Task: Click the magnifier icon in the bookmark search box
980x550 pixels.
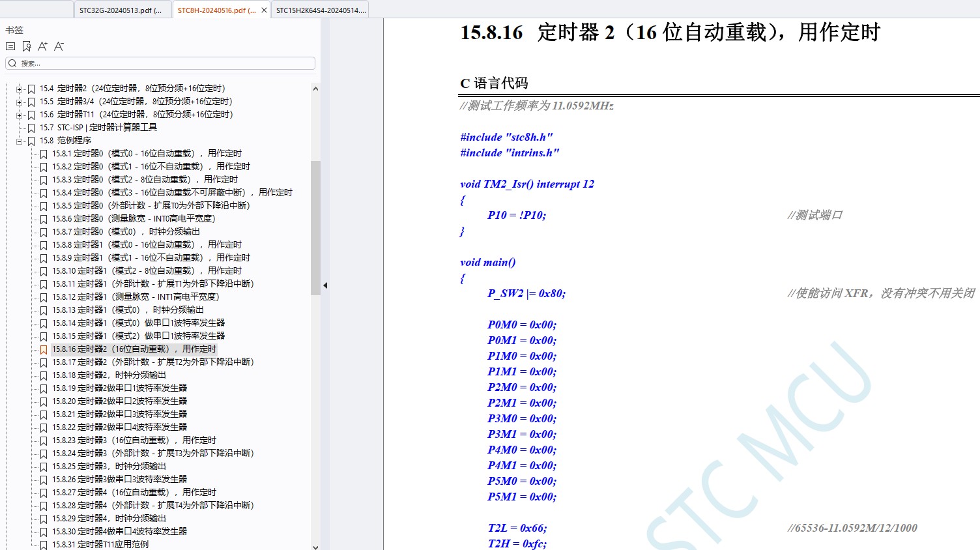Action: click(12, 63)
